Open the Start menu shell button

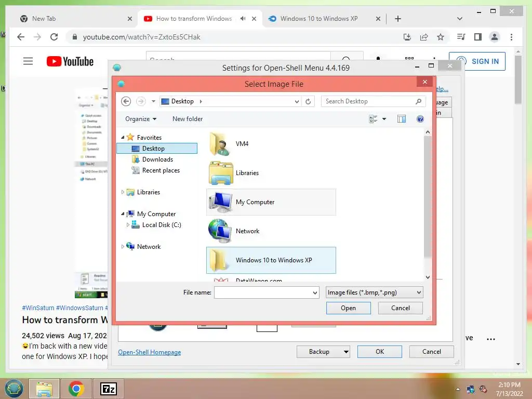pyautogui.click(x=14, y=389)
